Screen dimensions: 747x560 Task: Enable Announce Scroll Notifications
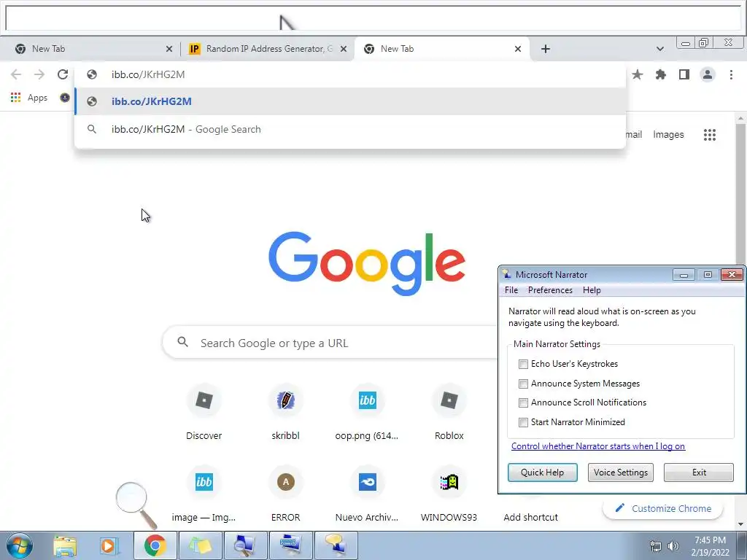tap(523, 402)
